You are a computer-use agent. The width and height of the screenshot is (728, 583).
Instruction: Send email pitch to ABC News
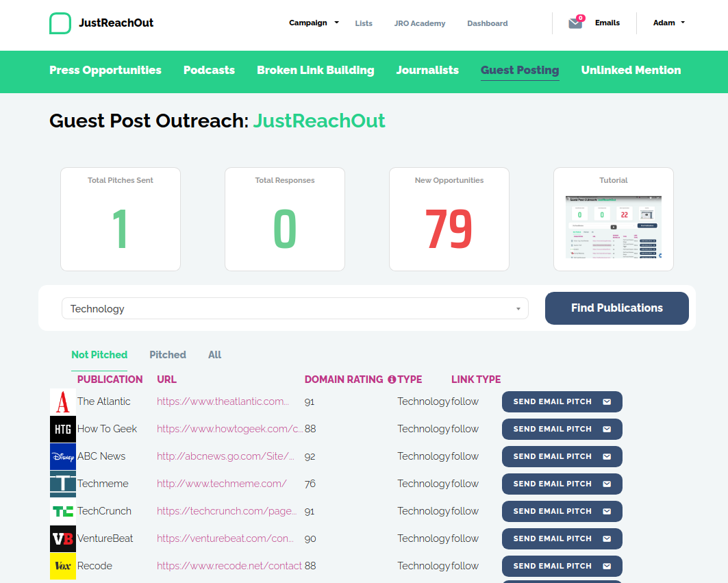point(562,457)
